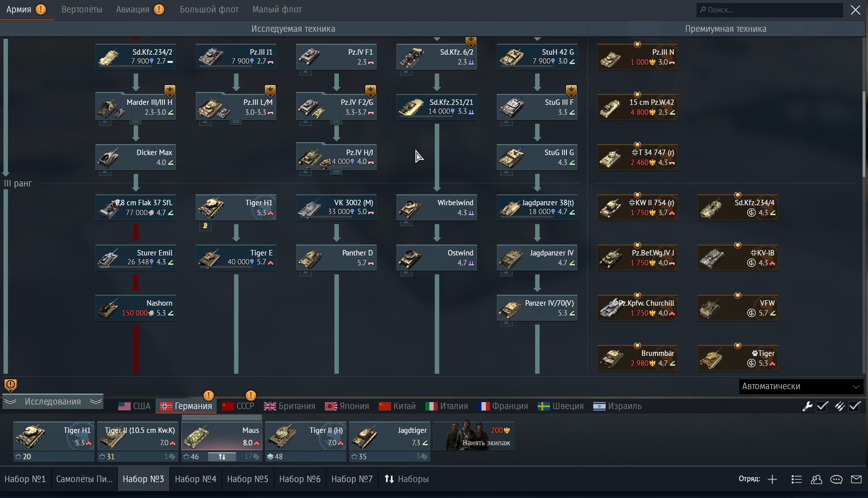Click the warning badge on Авиация
The image size is (868, 498).
pyautogui.click(x=159, y=9)
